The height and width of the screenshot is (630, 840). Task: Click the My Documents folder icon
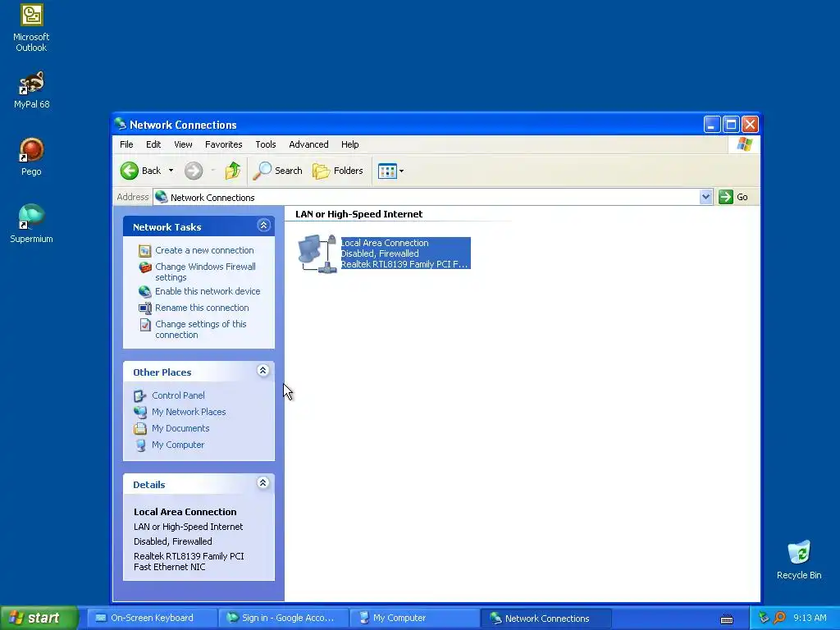pyautogui.click(x=139, y=428)
